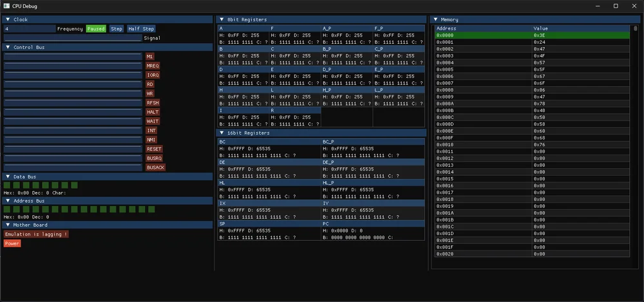Viewport: 644px width, 302px height.
Task: Toggle the MREQ control signal
Action: (x=153, y=66)
